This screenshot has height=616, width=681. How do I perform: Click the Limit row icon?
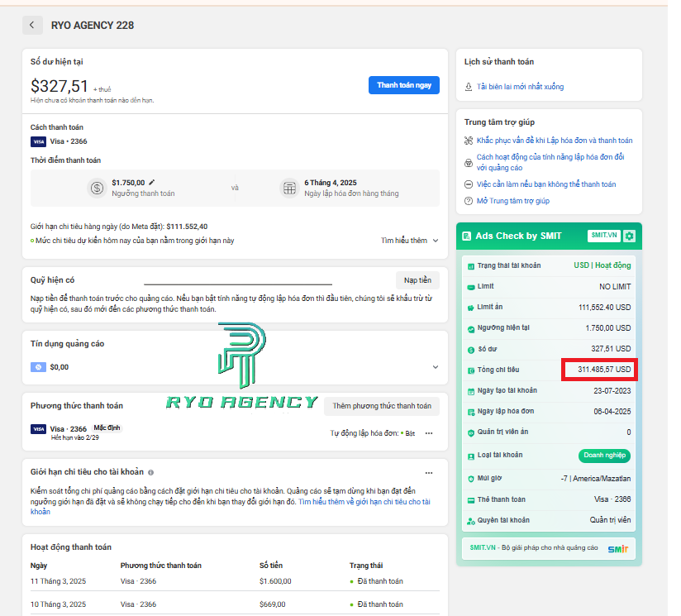(471, 287)
